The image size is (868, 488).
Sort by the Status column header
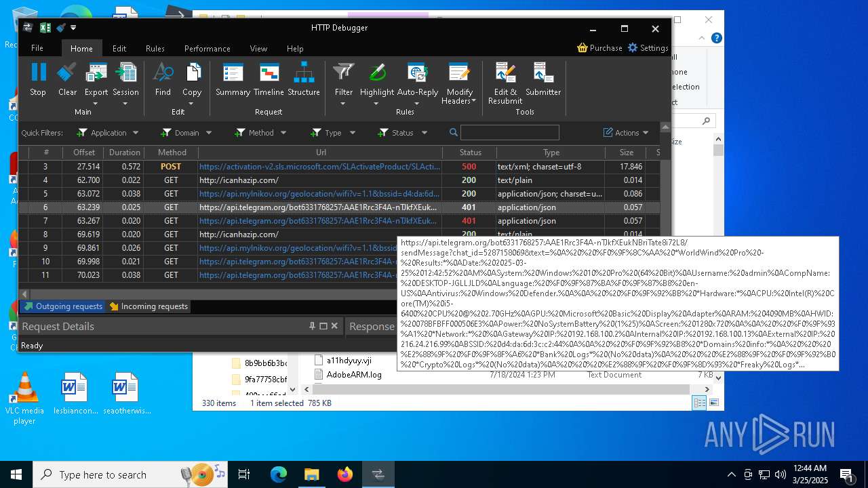pyautogui.click(x=470, y=152)
